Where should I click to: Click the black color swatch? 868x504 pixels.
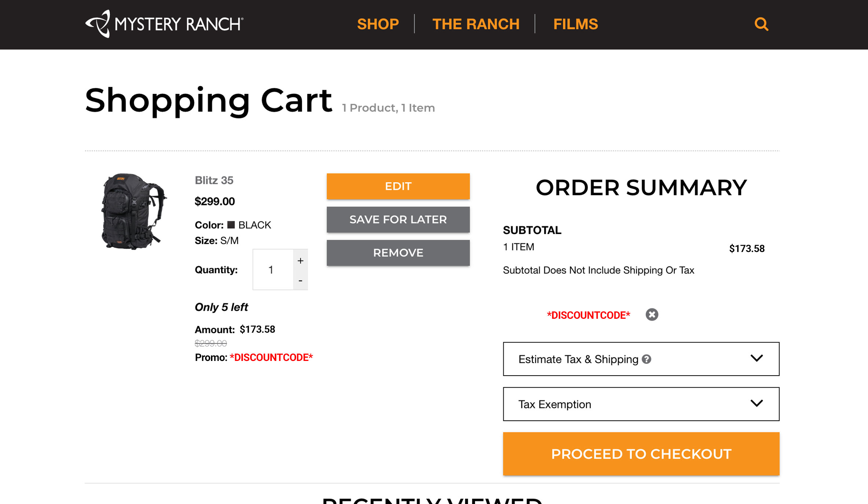tap(231, 224)
